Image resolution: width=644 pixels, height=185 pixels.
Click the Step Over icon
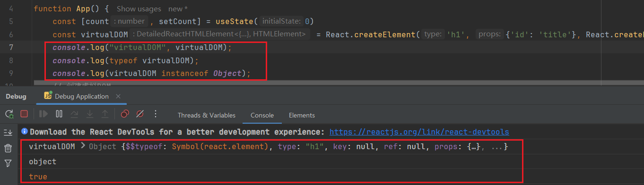pos(74,114)
